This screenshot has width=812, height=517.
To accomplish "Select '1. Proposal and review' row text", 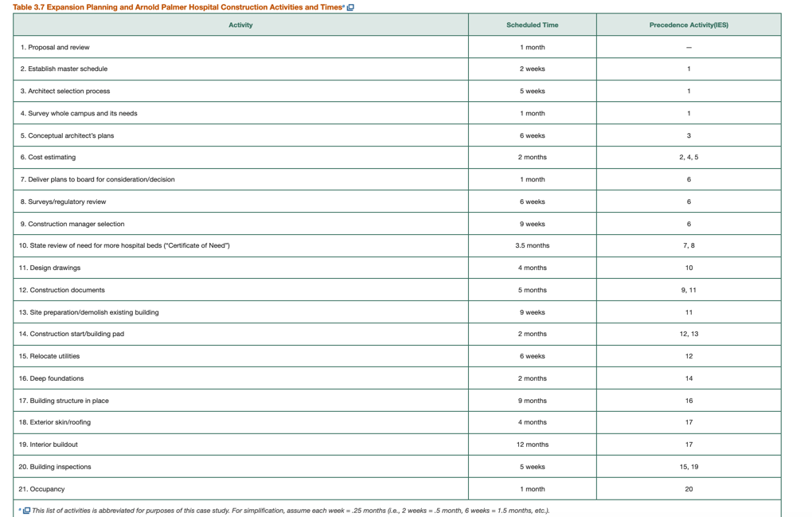I will point(55,47).
